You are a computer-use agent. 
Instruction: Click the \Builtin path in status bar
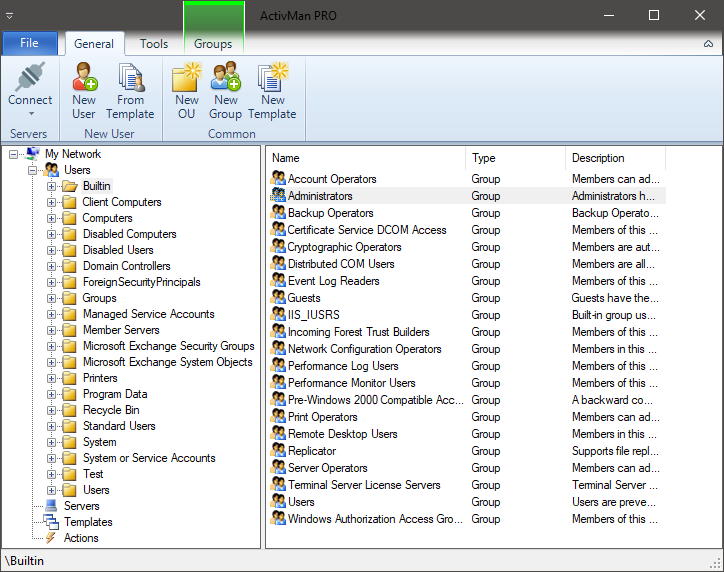[24, 561]
